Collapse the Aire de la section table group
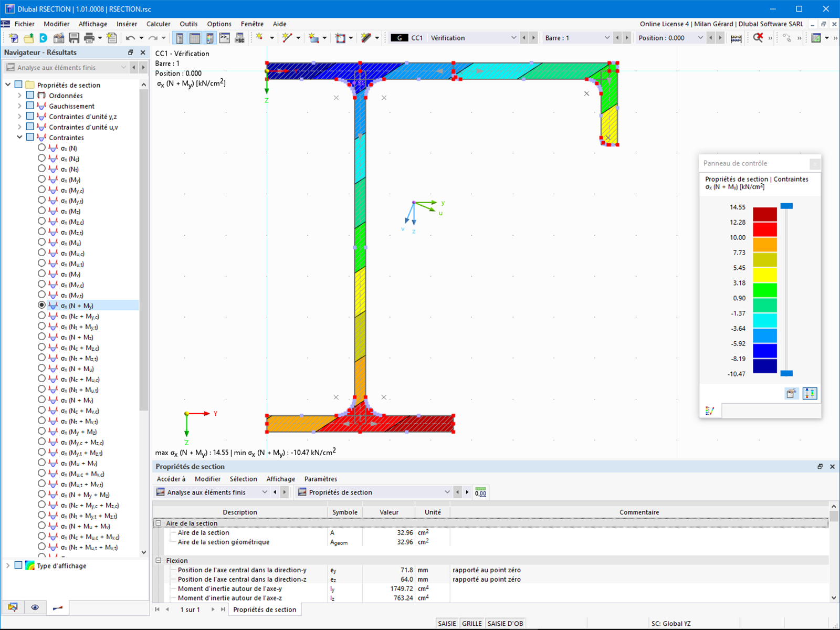This screenshot has height=630, width=840. coord(158,523)
